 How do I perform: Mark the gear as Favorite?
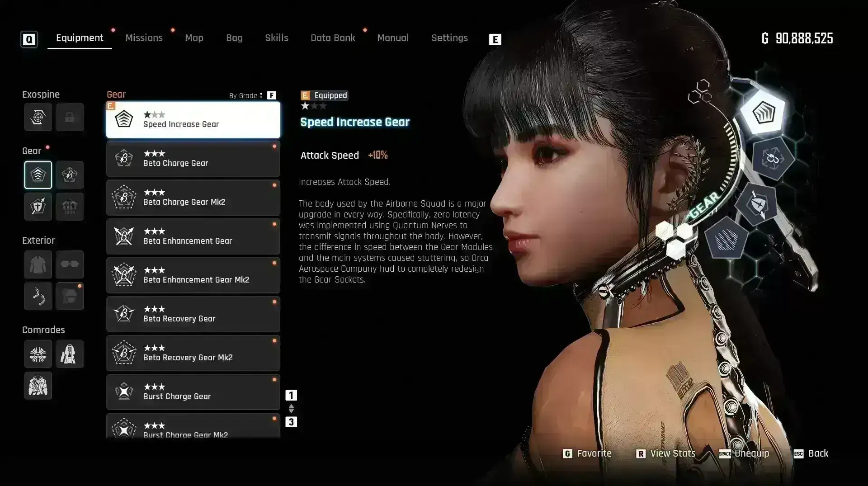(x=587, y=453)
